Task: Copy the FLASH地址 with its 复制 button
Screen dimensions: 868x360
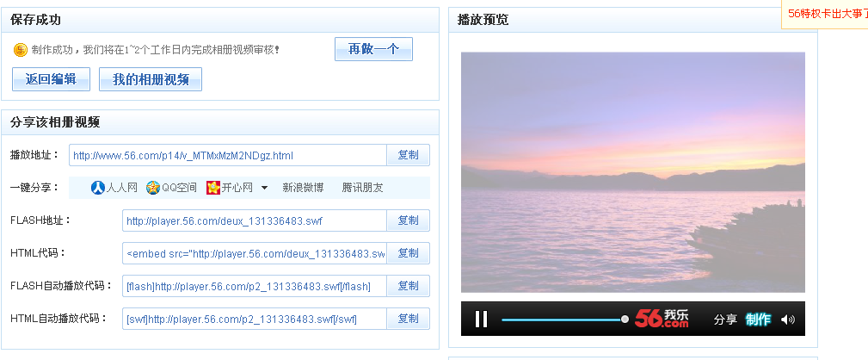Action: (408, 220)
